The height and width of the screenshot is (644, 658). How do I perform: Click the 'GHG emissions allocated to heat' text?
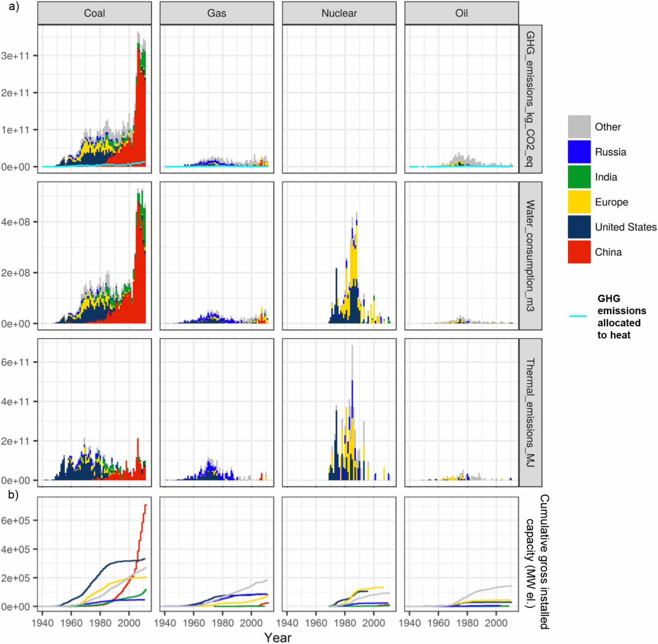[621, 316]
